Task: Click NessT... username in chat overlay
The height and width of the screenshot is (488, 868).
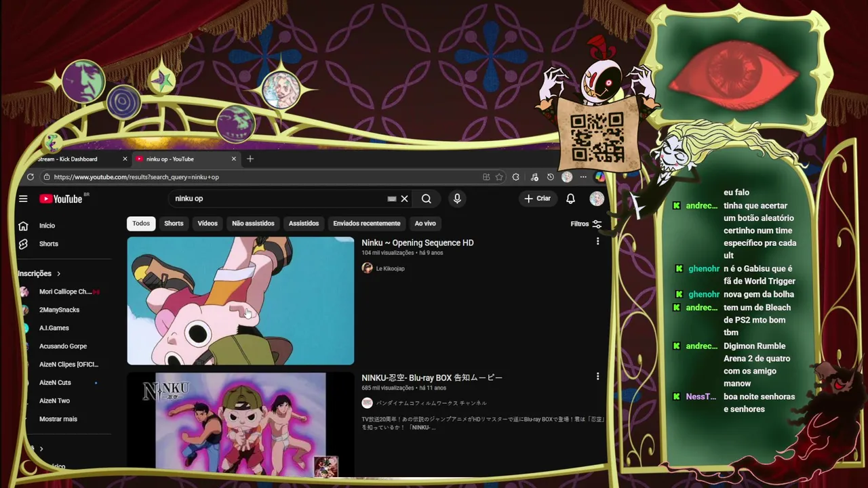Action: click(701, 396)
